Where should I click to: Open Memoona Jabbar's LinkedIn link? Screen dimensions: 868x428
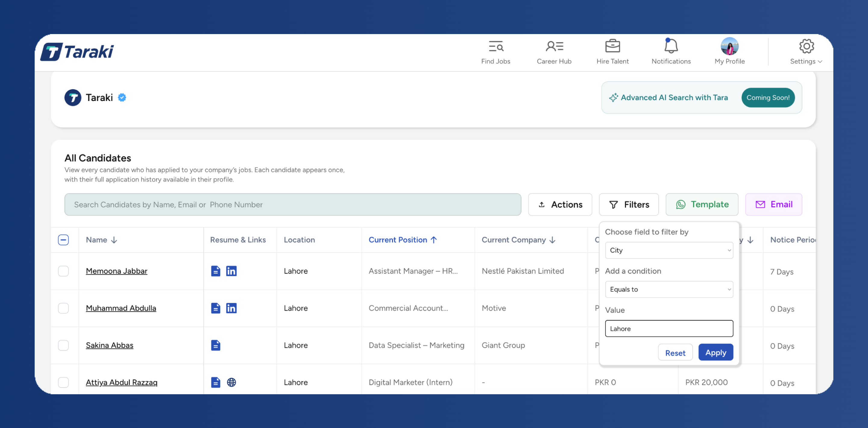pyautogui.click(x=231, y=271)
